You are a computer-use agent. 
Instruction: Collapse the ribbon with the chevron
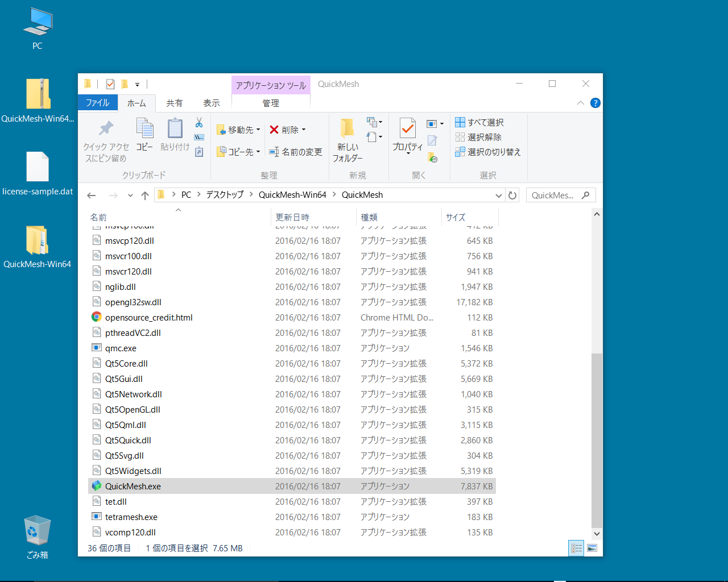point(581,103)
